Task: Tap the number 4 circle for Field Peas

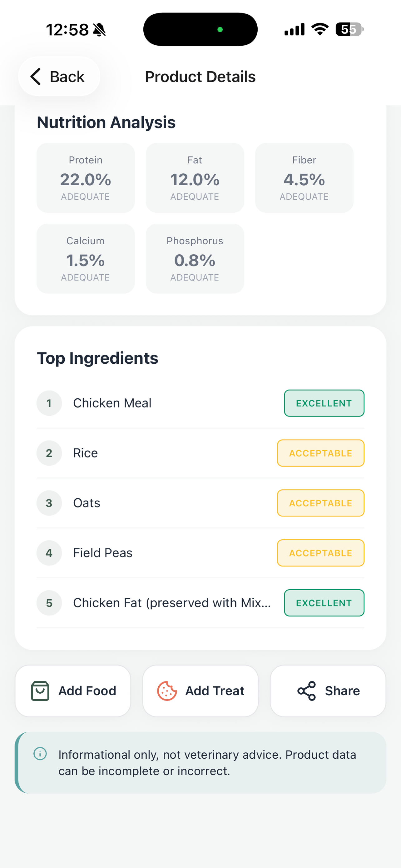Action: pos(49,553)
